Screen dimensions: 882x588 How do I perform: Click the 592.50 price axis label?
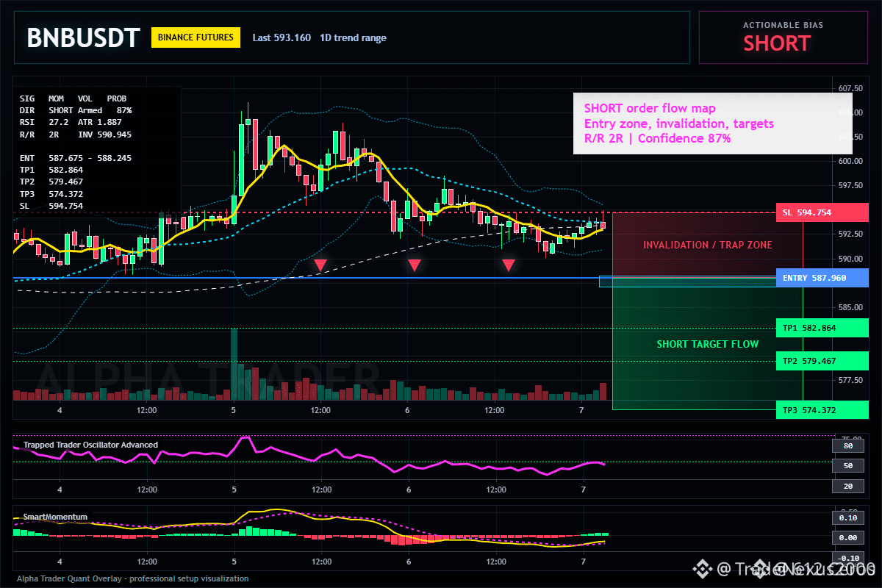click(x=850, y=234)
